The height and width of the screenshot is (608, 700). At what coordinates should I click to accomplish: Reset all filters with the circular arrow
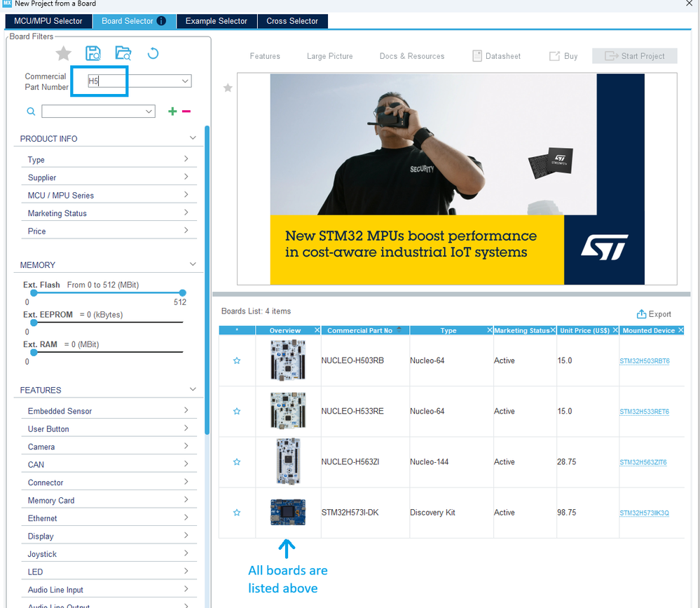[x=153, y=53]
